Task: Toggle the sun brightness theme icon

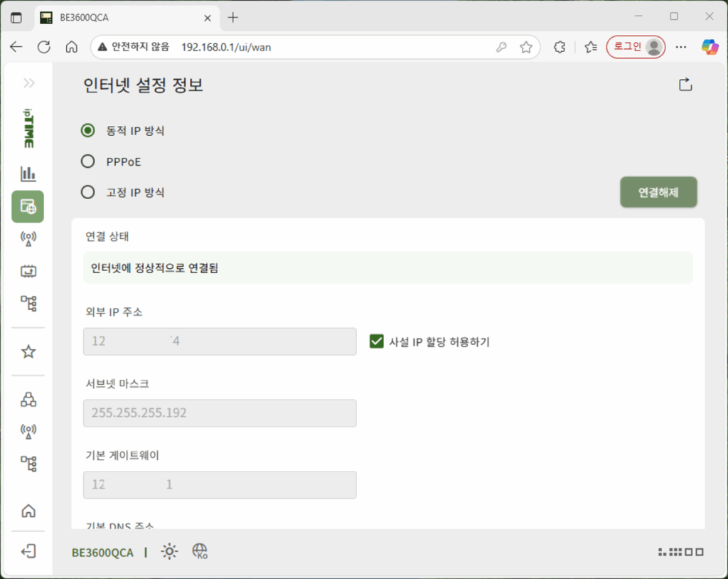Action: (x=169, y=552)
